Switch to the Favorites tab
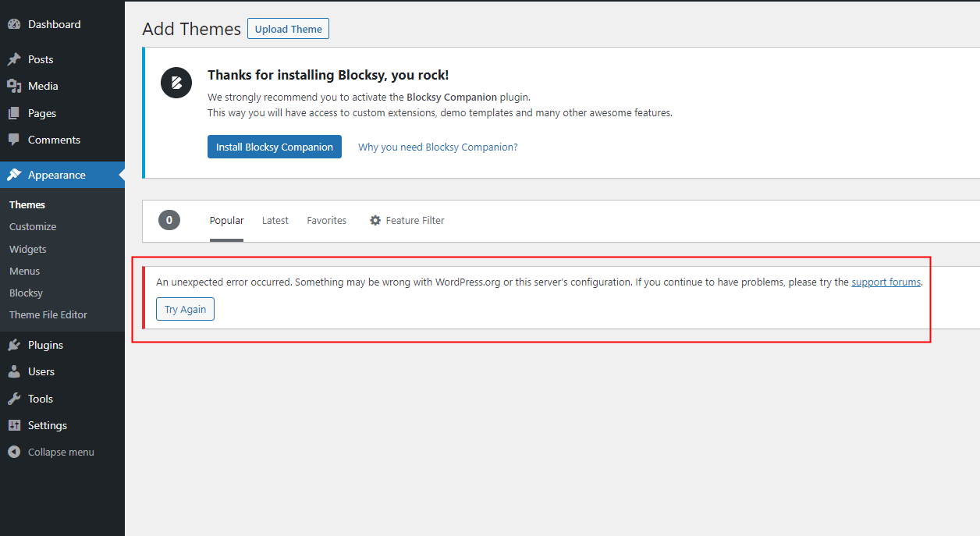The image size is (980, 536). pos(327,221)
